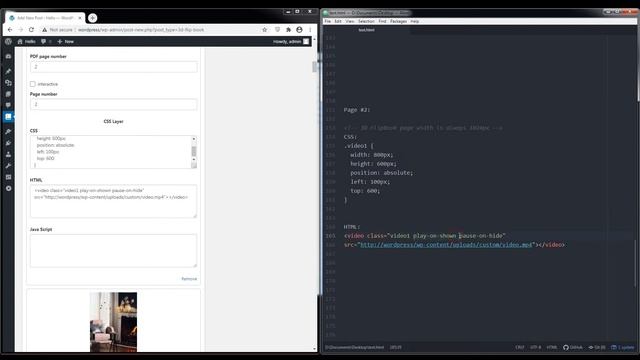Click inside the CSS textarea
Viewport: 640px width, 360px height.
pos(110,152)
